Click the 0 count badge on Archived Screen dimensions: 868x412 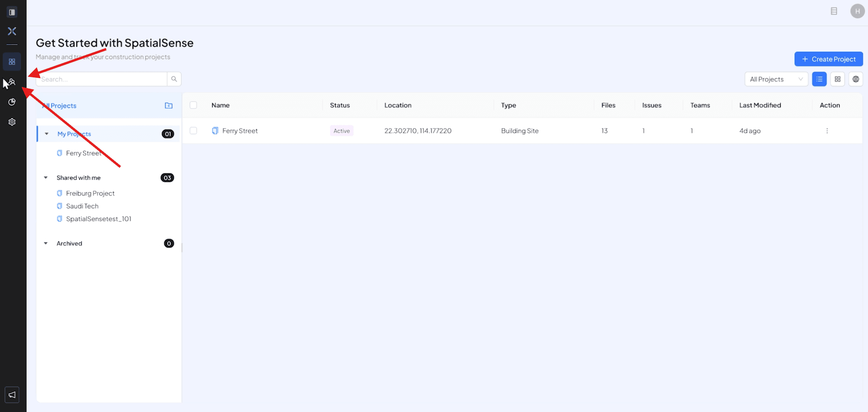(169, 243)
